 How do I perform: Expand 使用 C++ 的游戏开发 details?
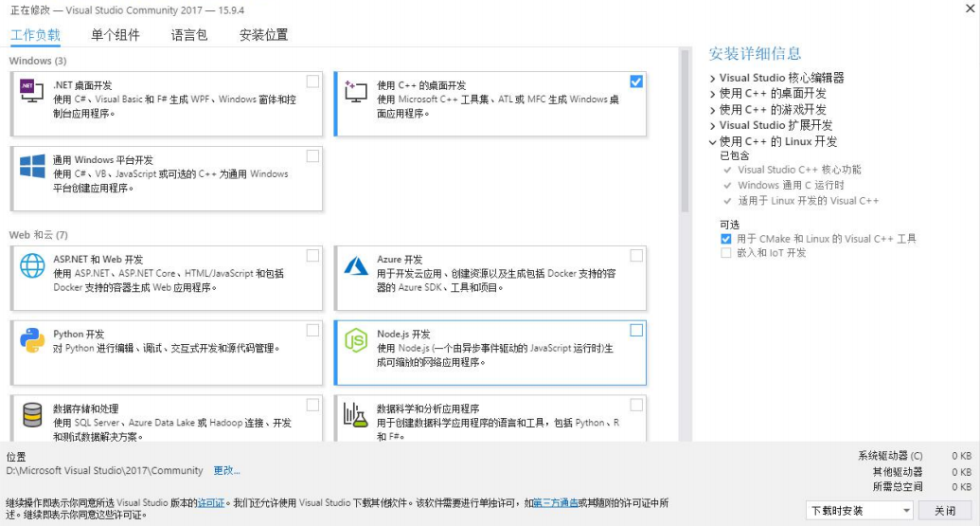coord(712,110)
